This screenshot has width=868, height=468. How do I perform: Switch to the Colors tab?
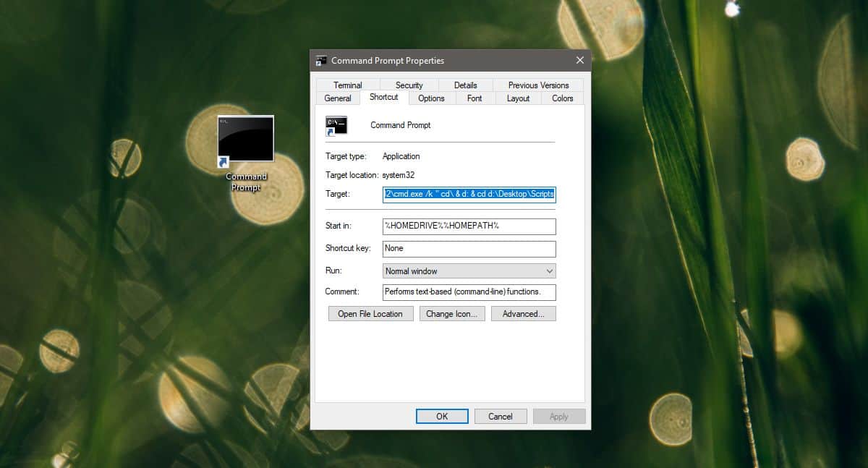tap(561, 98)
